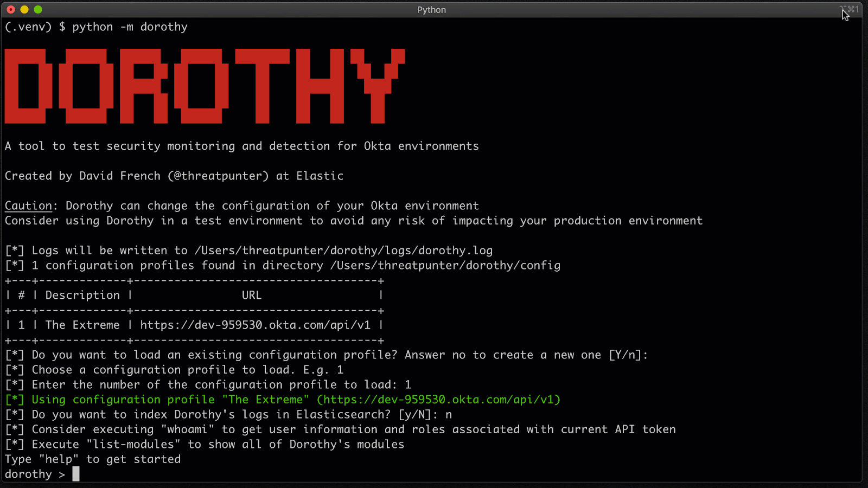
Task: Select the DOROTHY ASCII art logo
Action: click(x=204, y=86)
